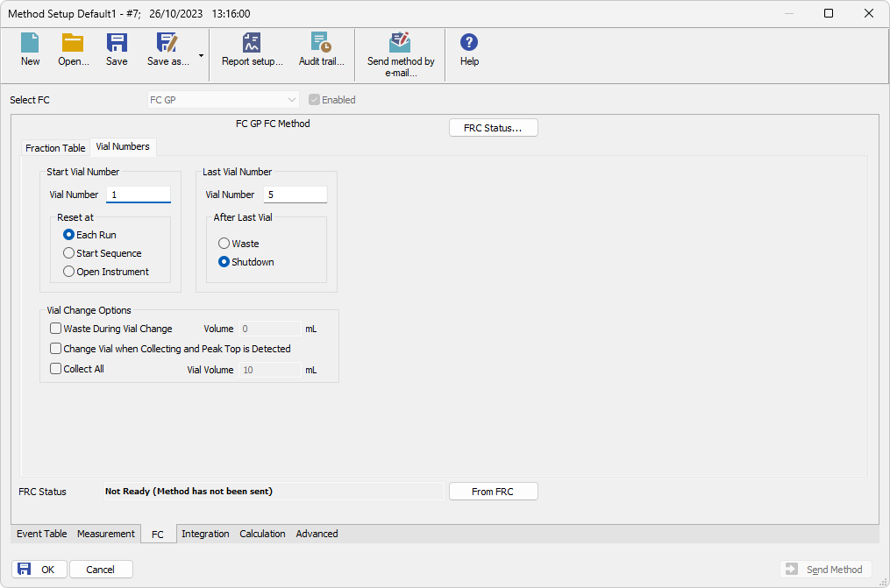Select Shutdown after last vial
Viewport: 890px width, 588px height.
[224, 262]
